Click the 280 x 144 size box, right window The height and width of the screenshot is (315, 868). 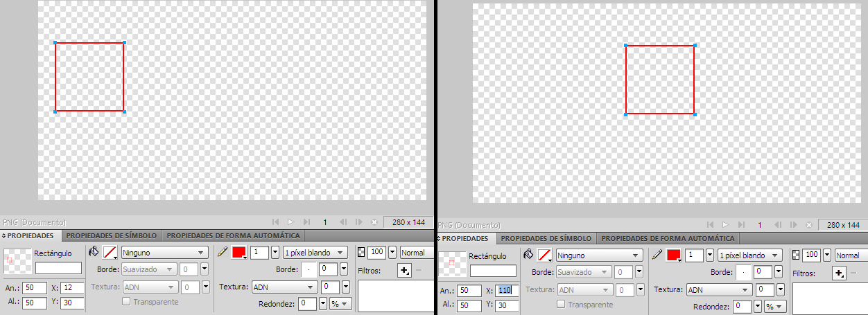843,225
